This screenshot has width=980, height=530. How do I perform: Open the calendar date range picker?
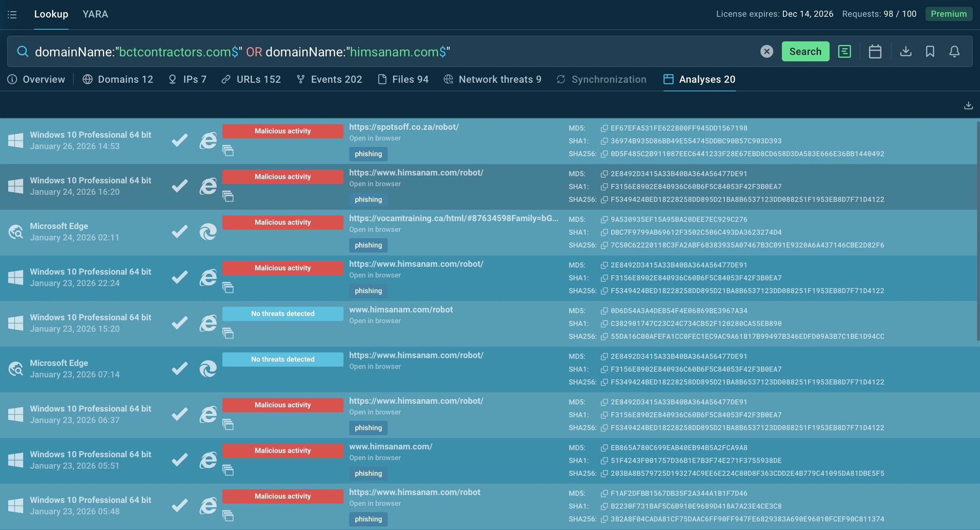[x=875, y=51]
